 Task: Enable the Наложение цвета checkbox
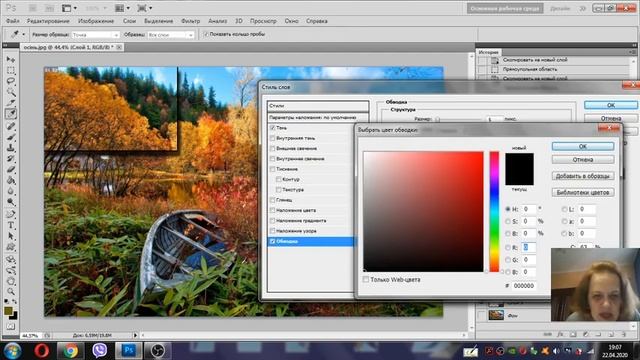click(273, 210)
